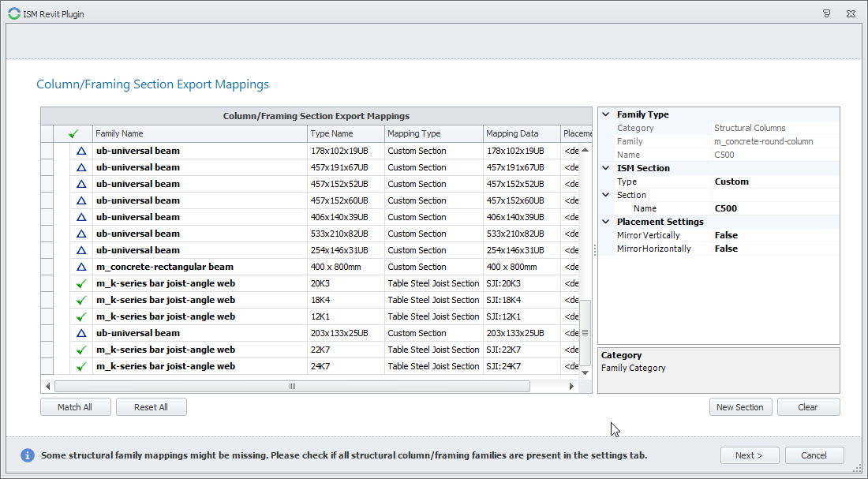Collapse the ISM Section property group
The height and width of the screenshot is (479, 868).
point(605,168)
